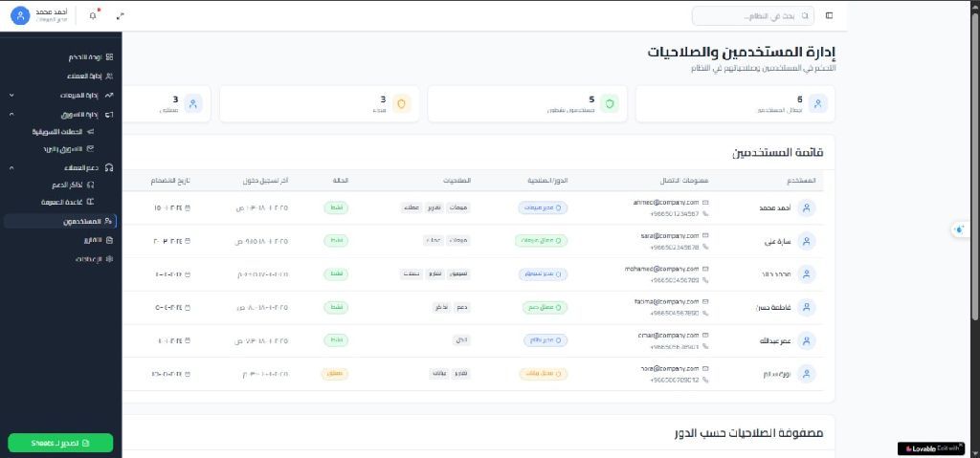Click the green Sheets export button
The width and height of the screenshot is (980, 458).
point(60,443)
